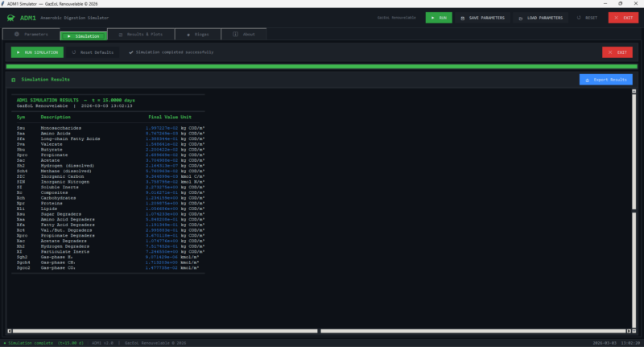The image size is (644, 347).
Task: Click the 'Simulation complete (t=15.00 d)' status bar entry
Action: 43,343
